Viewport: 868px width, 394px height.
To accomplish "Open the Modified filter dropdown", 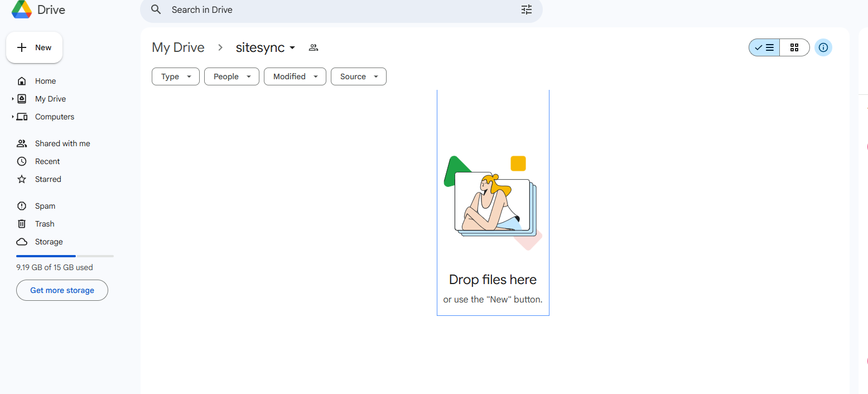I will 295,76.
